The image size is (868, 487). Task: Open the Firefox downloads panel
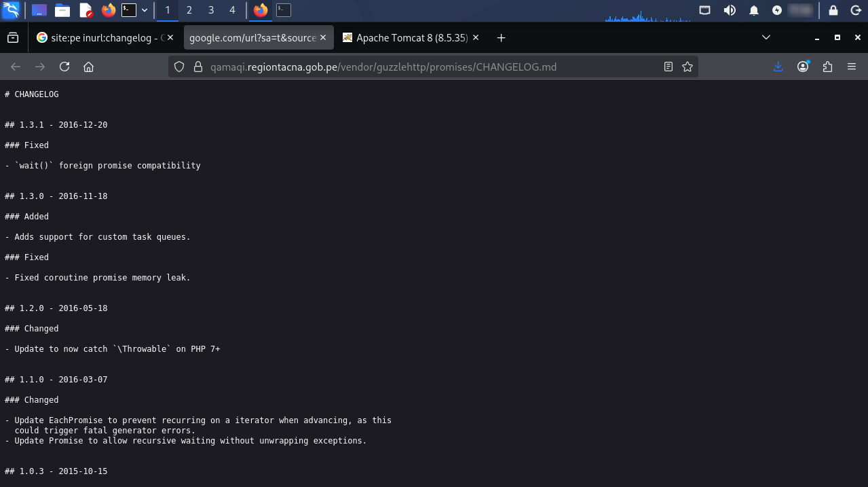click(x=778, y=67)
